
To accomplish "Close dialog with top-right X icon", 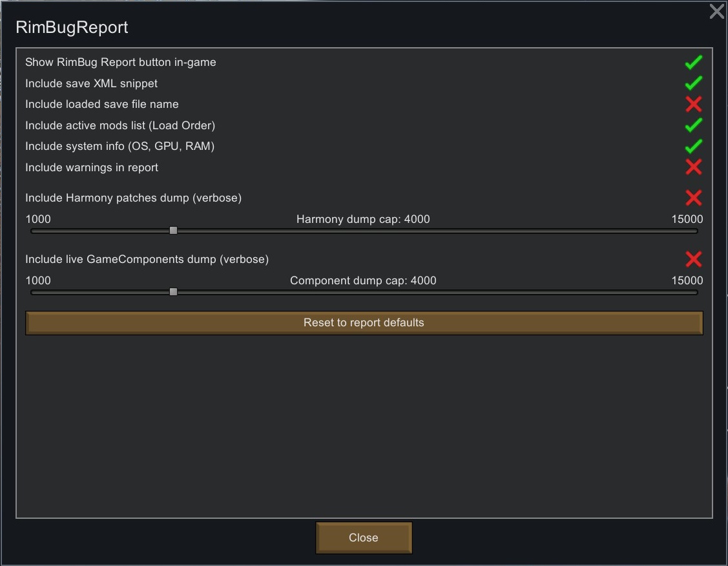I will (x=717, y=11).
